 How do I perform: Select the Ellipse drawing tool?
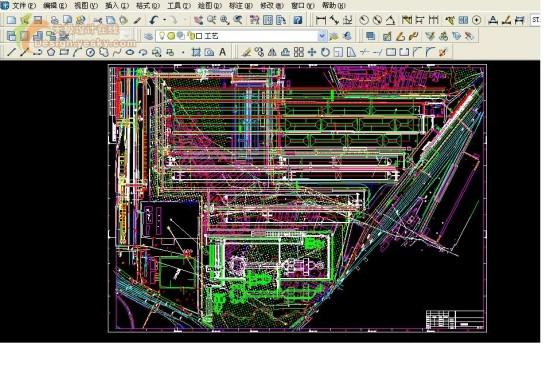[130, 53]
